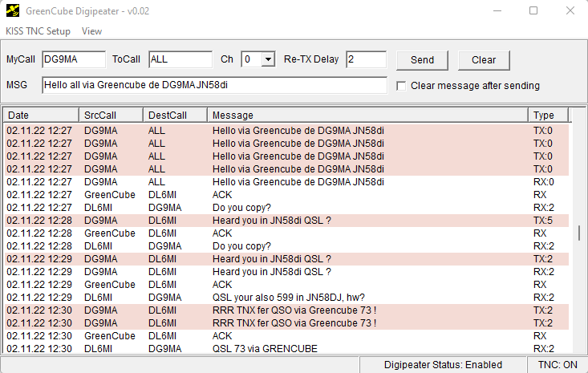Select 'QSL your also 599 in JN58DJ' row
This screenshot has width=588, height=373.
click(286, 298)
